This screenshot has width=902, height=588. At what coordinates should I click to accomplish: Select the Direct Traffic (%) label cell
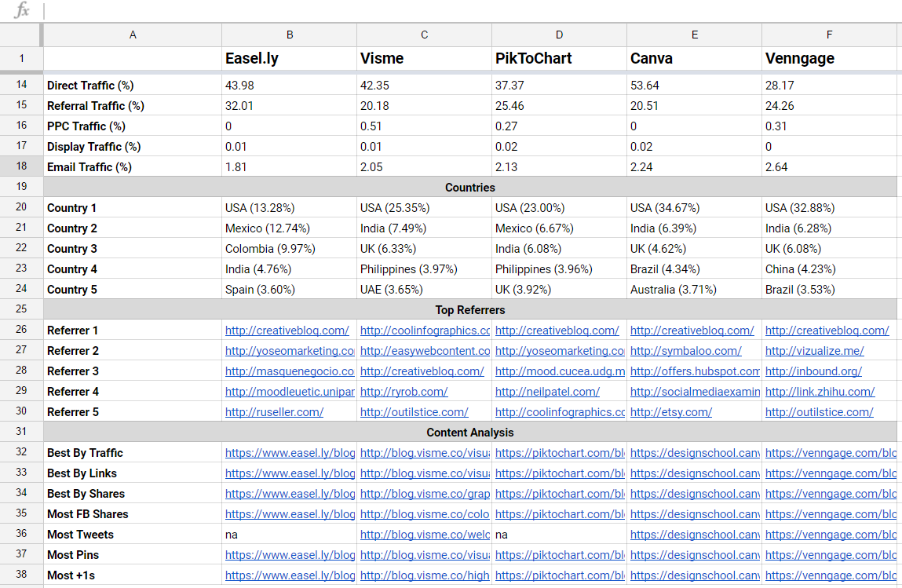point(133,85)
